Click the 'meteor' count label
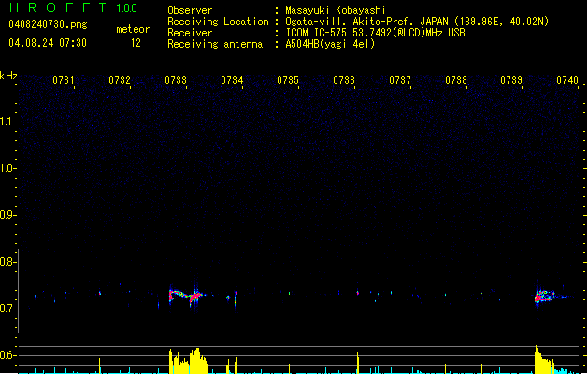The height and width of the screenshot is (374, 588). click(x=133, y=29)
